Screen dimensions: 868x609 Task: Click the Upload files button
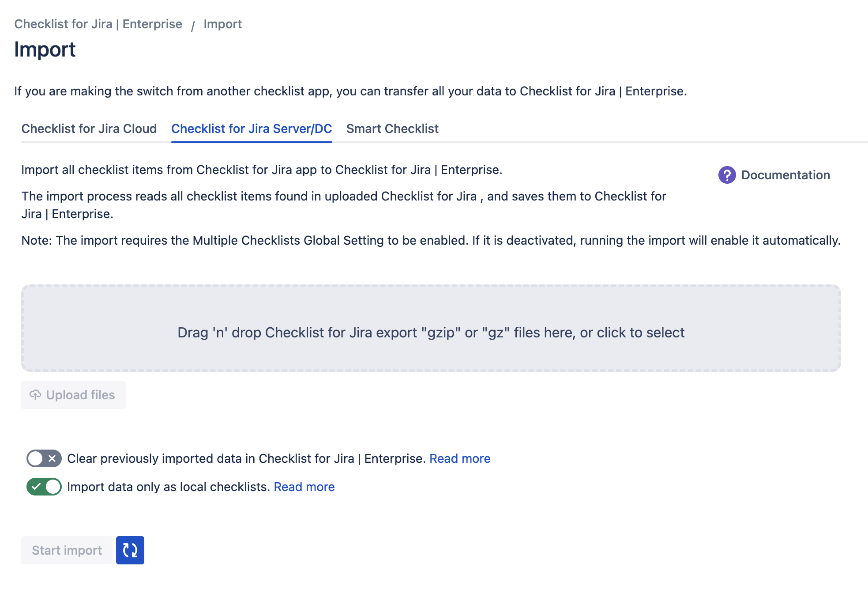73,395
